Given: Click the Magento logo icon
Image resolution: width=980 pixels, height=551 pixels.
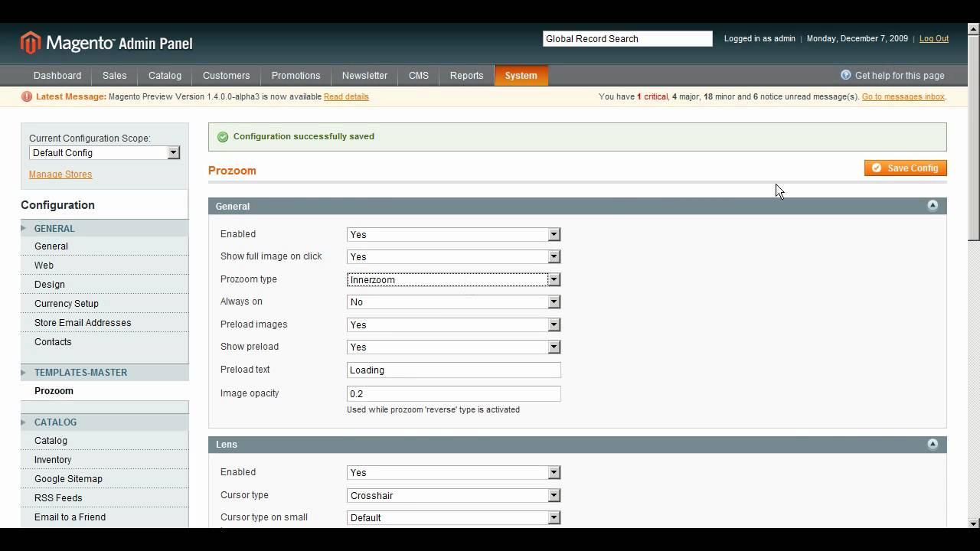Looking at the screenshot, I should [x=31, y=43].
